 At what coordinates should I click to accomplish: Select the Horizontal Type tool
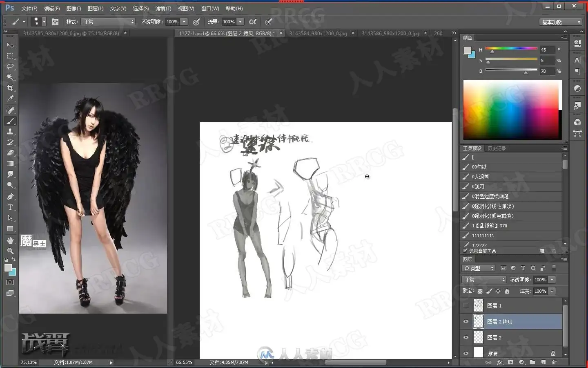point(10,207)
